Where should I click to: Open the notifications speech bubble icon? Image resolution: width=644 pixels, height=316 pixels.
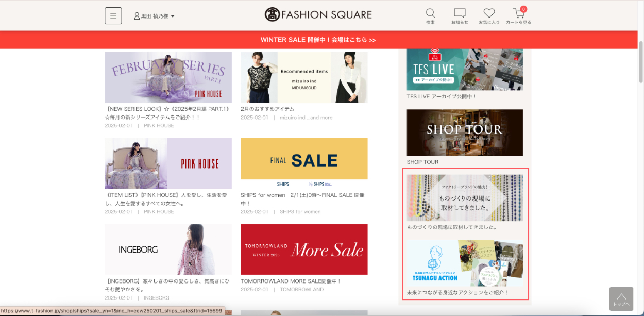[x=460, y=13]
